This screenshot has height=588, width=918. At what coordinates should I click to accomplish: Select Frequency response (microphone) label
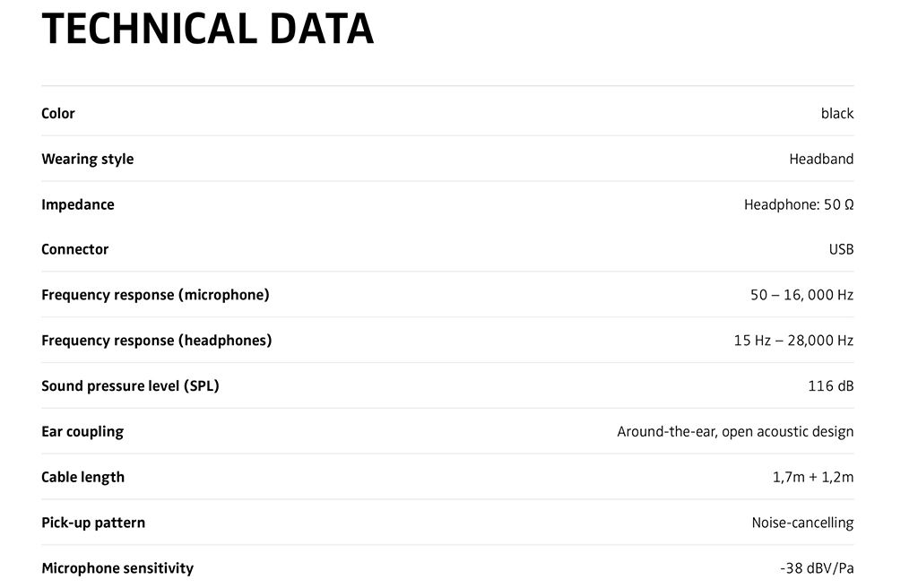(155, 295)
